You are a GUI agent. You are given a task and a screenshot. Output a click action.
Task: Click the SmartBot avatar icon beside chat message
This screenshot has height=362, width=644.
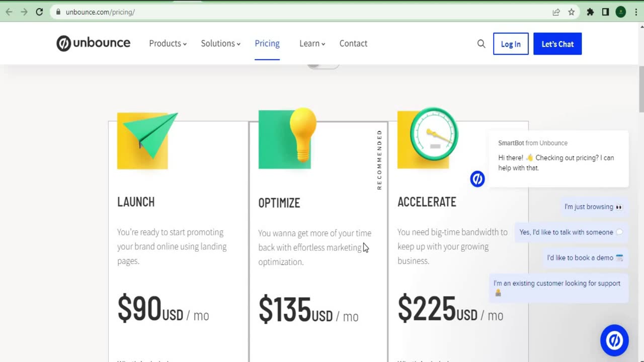click(x=477, y=178)
